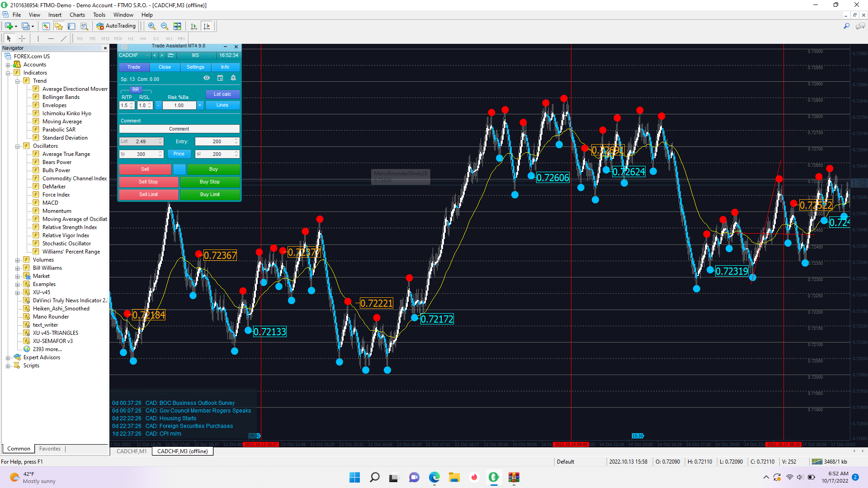The image size is (868, 488).
Task: Expand the Expert Advisors tree node
Action: click(x=8, y=358)
